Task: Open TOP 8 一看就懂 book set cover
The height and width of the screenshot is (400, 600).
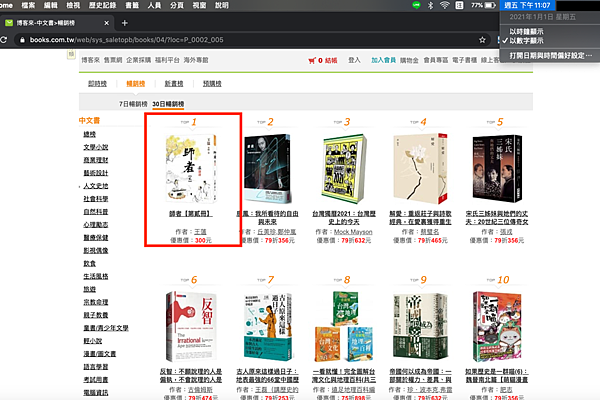Action: (x=344, y=327)
